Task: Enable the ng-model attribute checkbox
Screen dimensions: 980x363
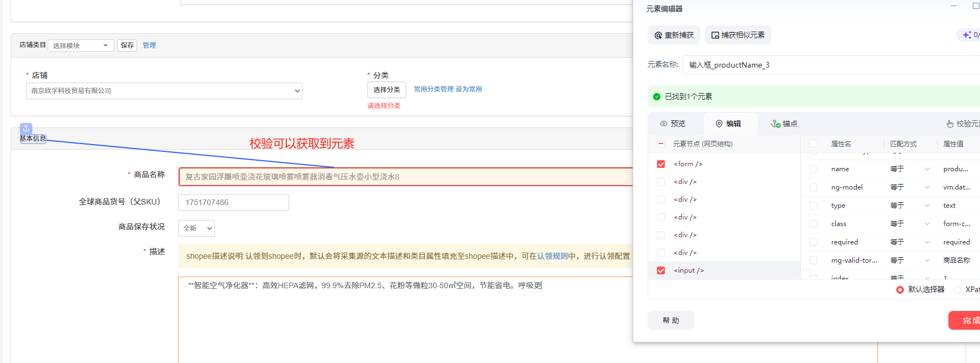Action: point(814,187)
